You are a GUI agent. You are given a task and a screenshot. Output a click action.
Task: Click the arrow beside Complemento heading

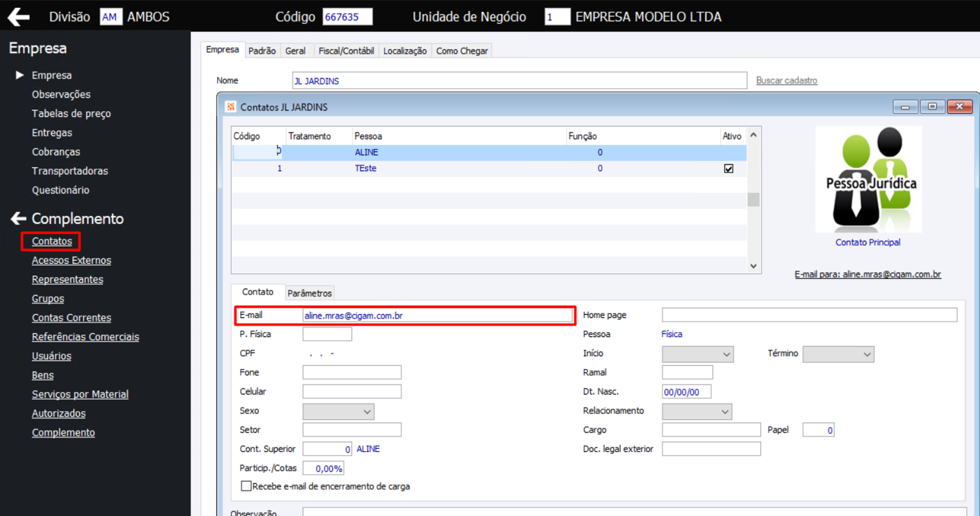tap(18, 219)
